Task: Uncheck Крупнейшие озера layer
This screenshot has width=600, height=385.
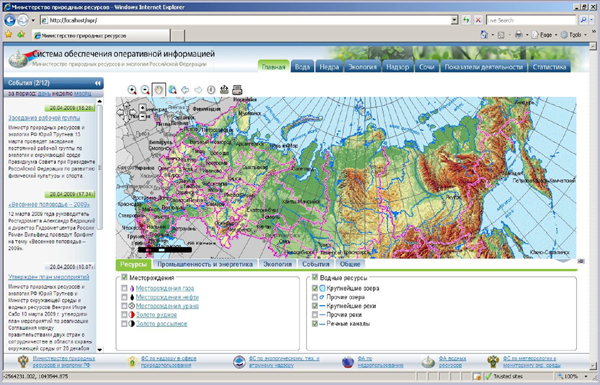Action: point(315,288)
